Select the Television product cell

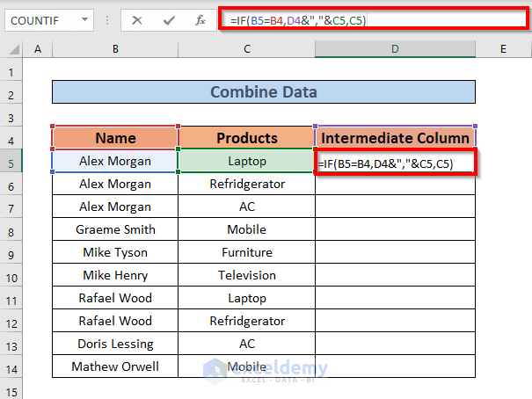(x=246, y=276)
